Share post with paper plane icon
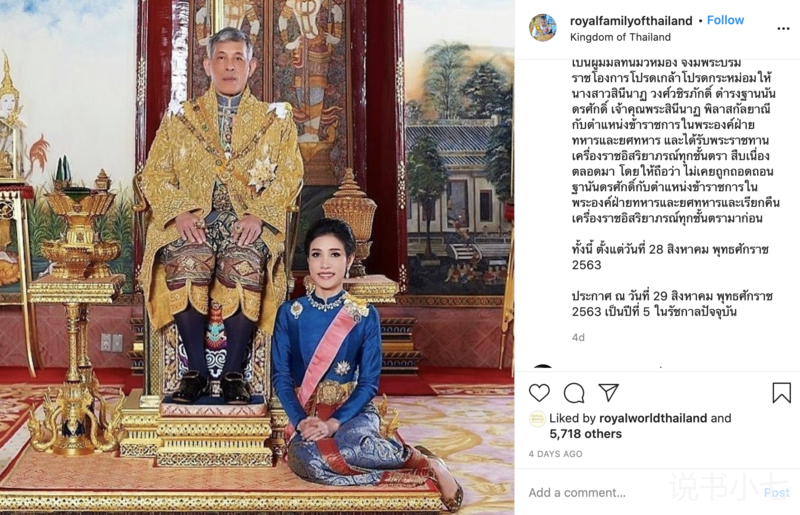The width and height of the screenshot is (800, 515). click(609, 393)
